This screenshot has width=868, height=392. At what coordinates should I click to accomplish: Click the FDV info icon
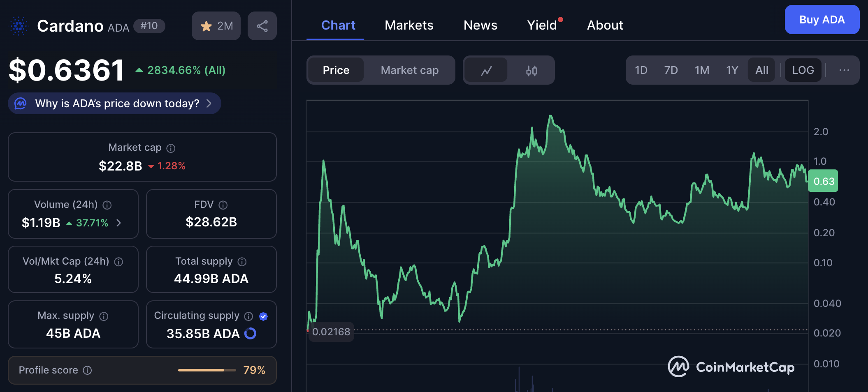coord(223,205)
